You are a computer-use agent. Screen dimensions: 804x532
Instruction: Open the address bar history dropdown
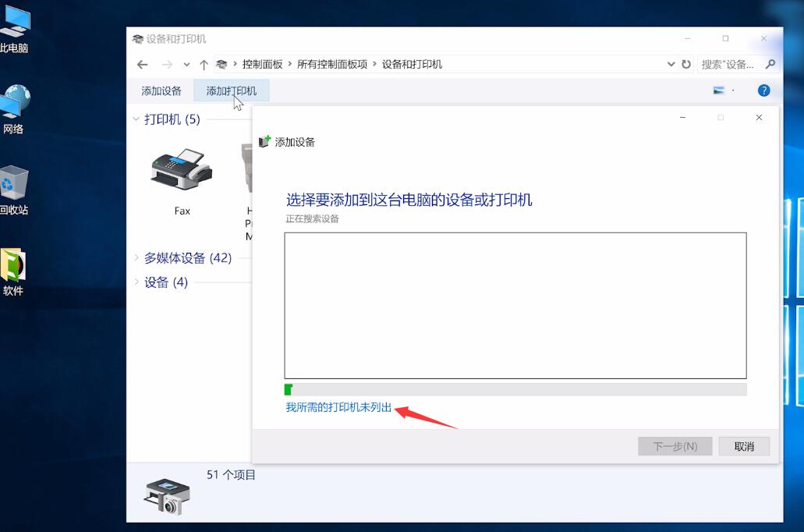click(671, 64)
